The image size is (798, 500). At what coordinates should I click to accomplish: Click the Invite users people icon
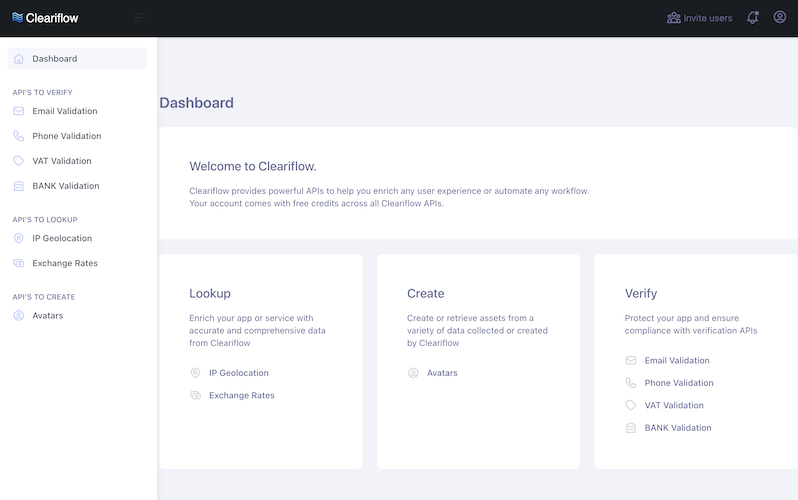pos(674,18)
